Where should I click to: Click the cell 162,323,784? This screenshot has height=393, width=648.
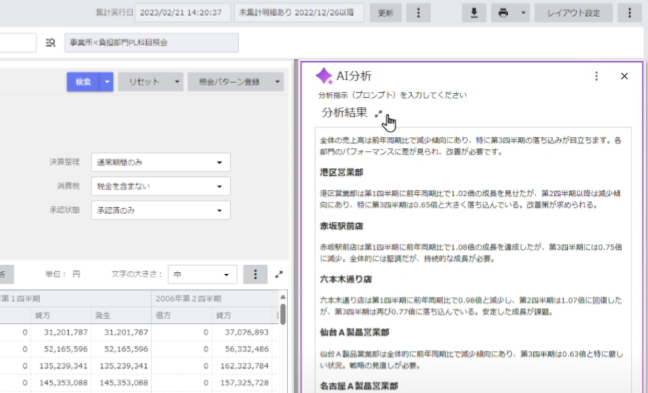click(x=245, y=366)
